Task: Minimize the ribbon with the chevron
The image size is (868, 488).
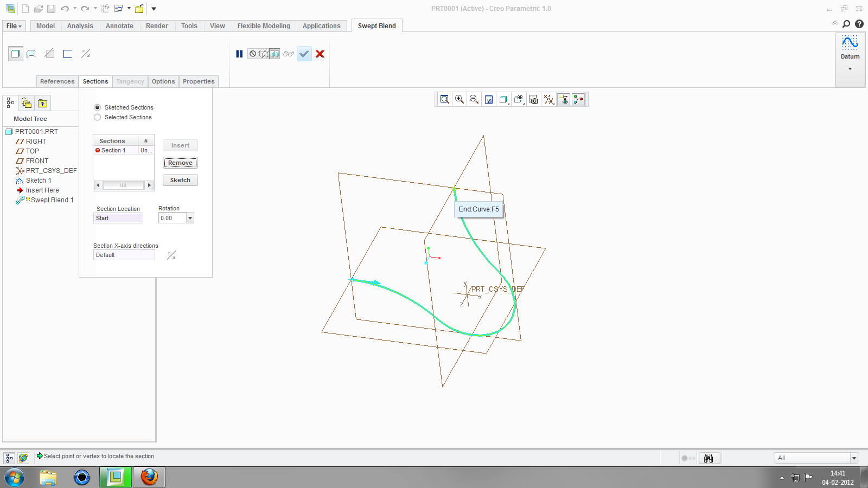Action: [x=835, y=23]
